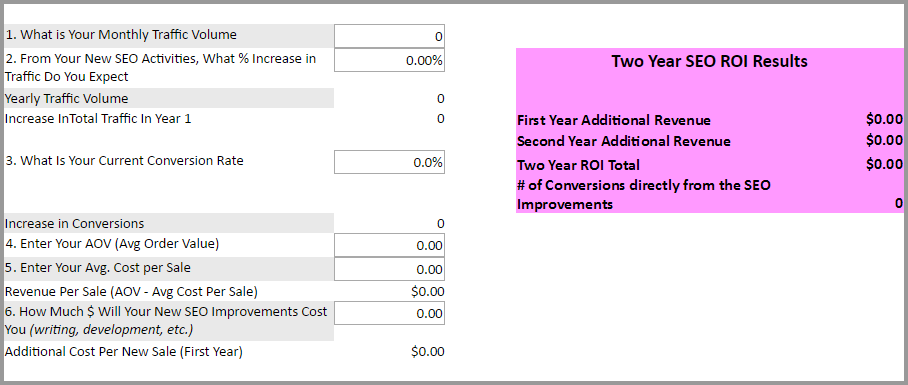Click the Current Conversion Rate input field
Viewport: 908px width, 385px height.
coord(389,162)
